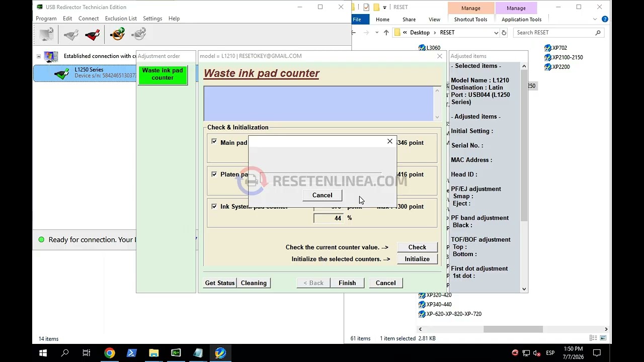Click the properties checkmark icon in Explorer title bar
Image resolution: width=644 pixels, height=362 pixels.
coord(366,7)
